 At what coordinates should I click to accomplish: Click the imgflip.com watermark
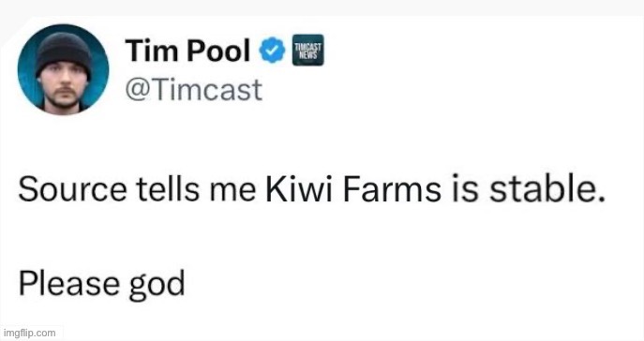[29, 333]
